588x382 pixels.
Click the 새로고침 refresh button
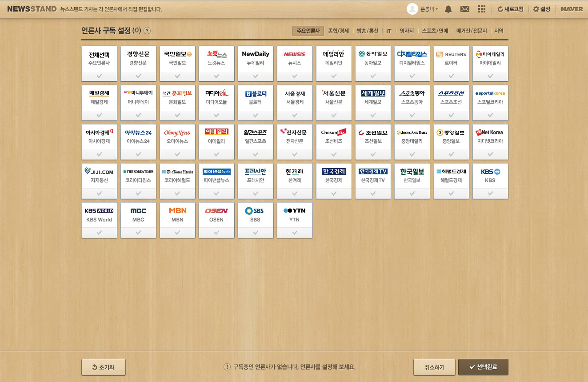510,9
